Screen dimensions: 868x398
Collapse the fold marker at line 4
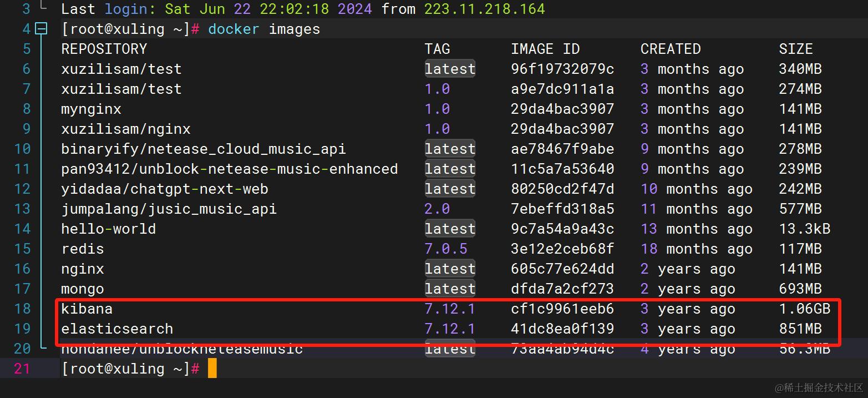(42, 29)
